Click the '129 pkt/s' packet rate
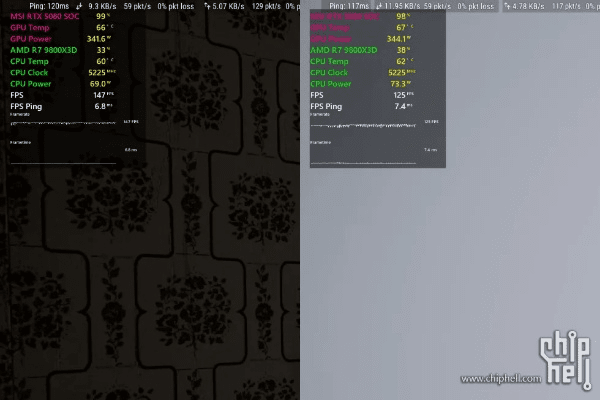 266,6
